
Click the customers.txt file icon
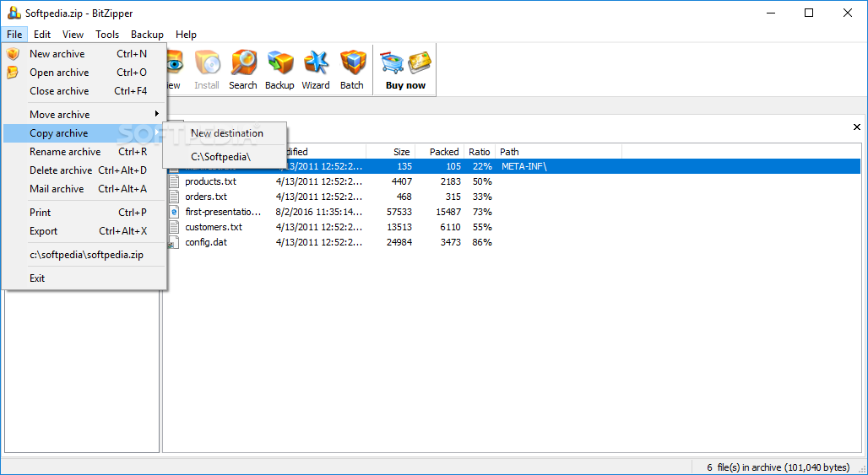(175, 227)
